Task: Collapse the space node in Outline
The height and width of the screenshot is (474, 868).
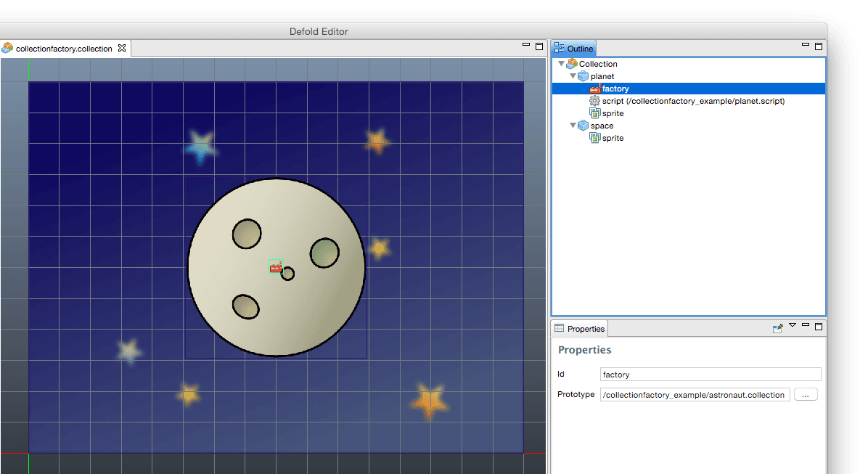Action: click(573, 126)
